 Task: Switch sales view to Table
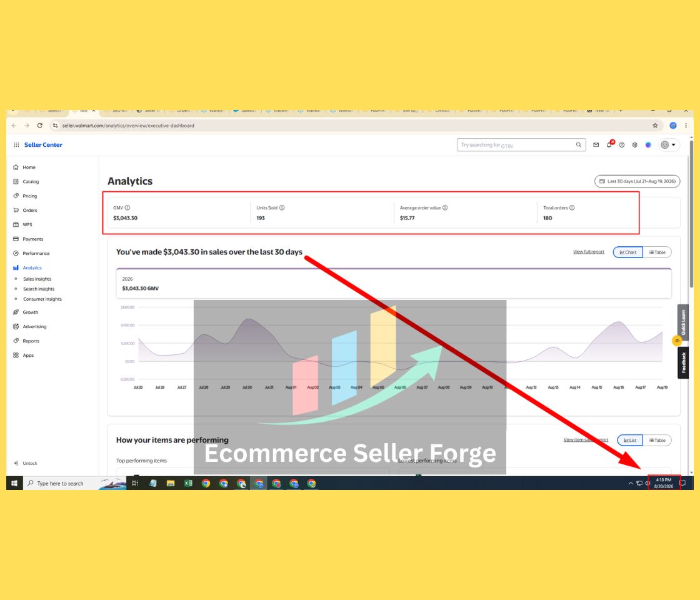[x=657, y=252]
